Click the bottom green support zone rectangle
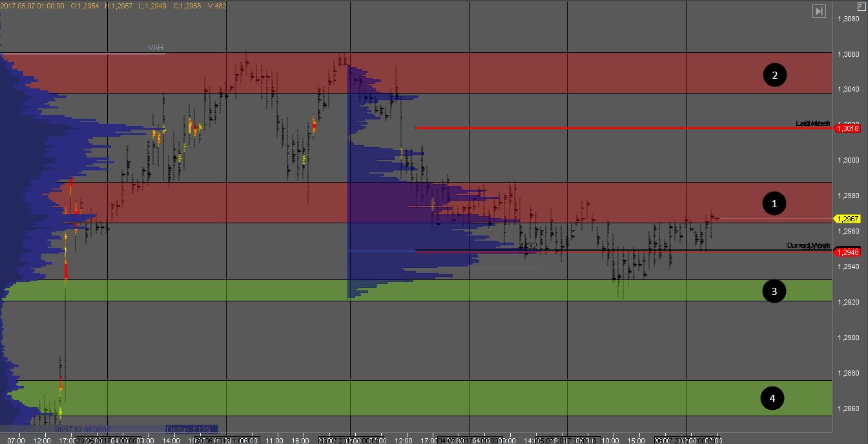Screen dimensions: 868x444 click(x=452, y=398)
